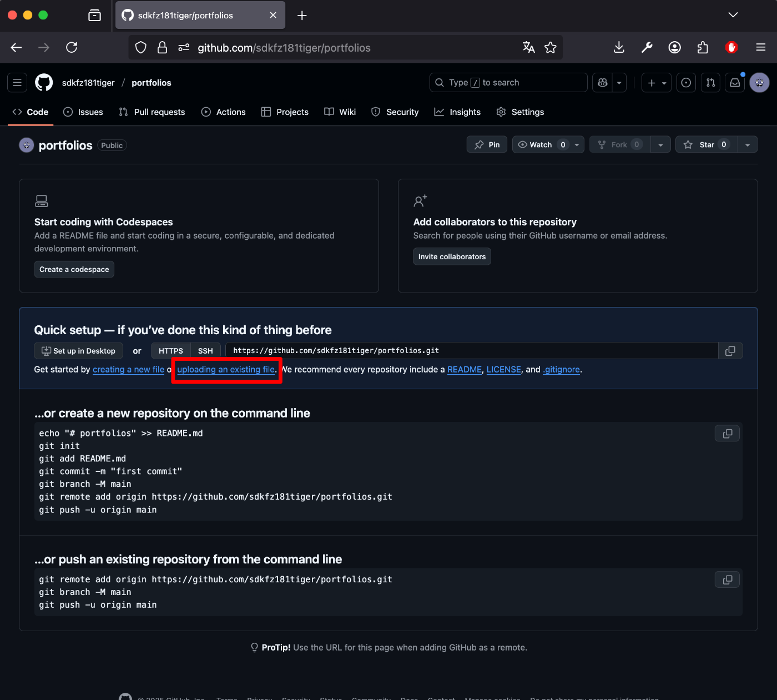Go to the Actions tab

(224, 112)
